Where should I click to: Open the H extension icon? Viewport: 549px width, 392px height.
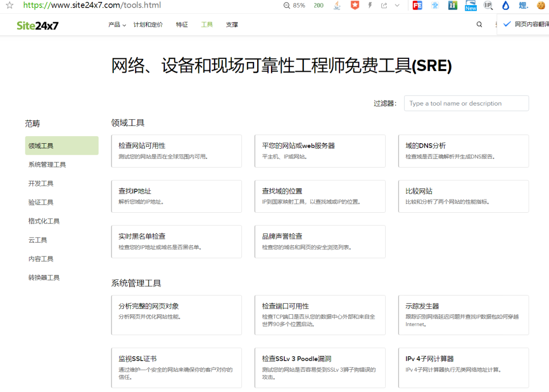coord(453,5)
